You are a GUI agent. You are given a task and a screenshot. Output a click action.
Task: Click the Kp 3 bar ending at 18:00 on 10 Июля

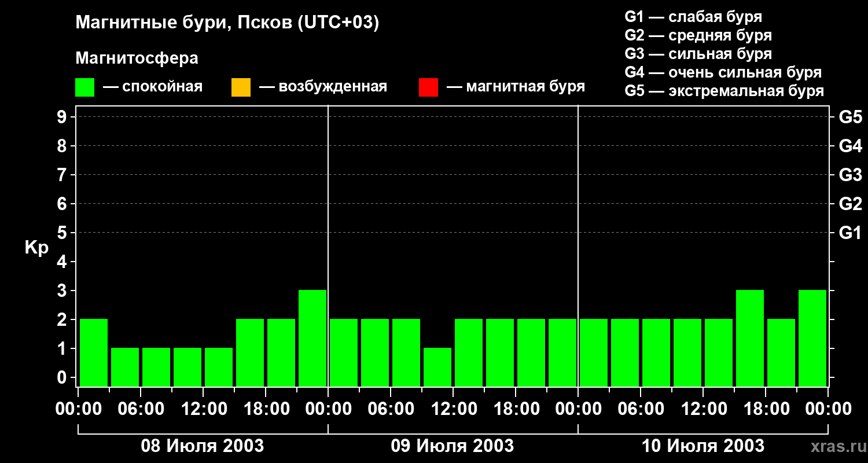(x=750, y=338)
